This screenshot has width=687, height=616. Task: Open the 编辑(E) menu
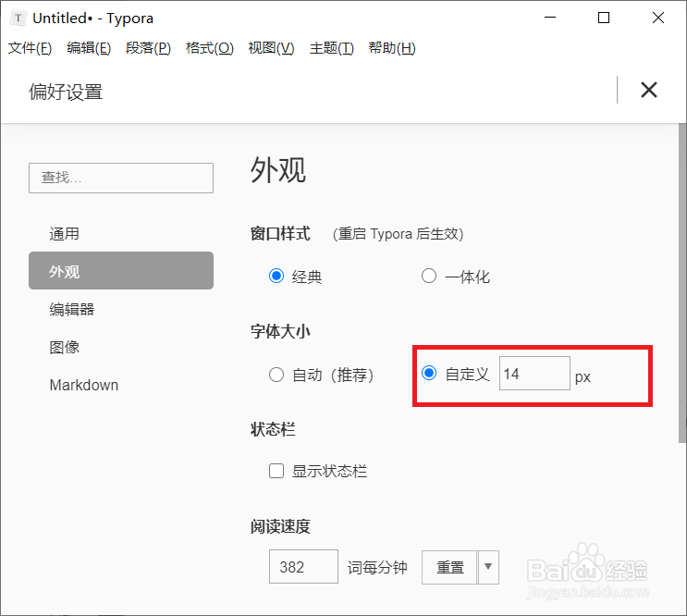pyautogui.click(x=89, y=48)
